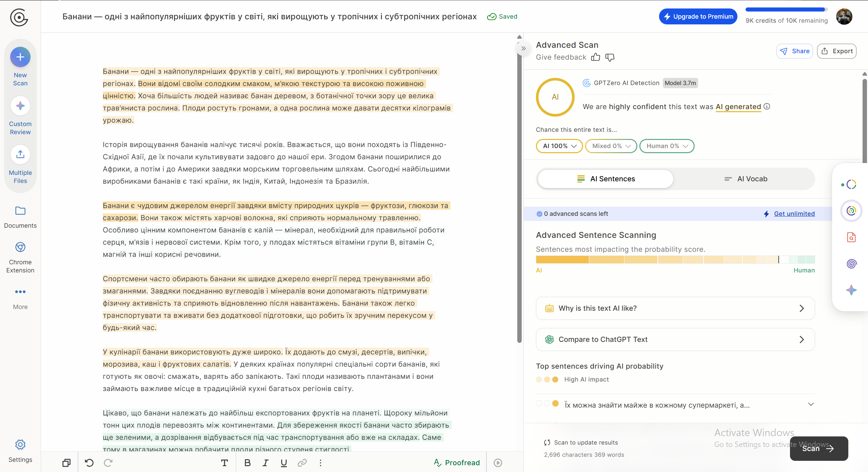Open more formatting options (vertical dots)
The image size is (868, 472).
(x=321, y=463)
